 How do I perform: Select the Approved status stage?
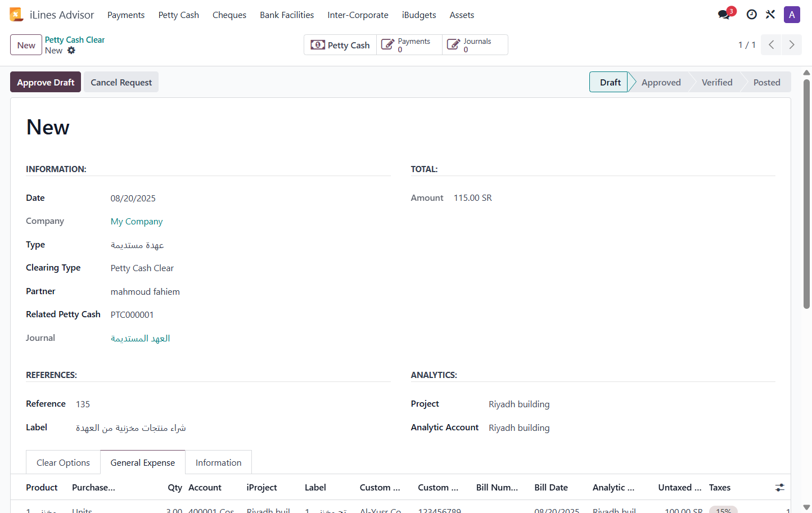coord(661,82)
